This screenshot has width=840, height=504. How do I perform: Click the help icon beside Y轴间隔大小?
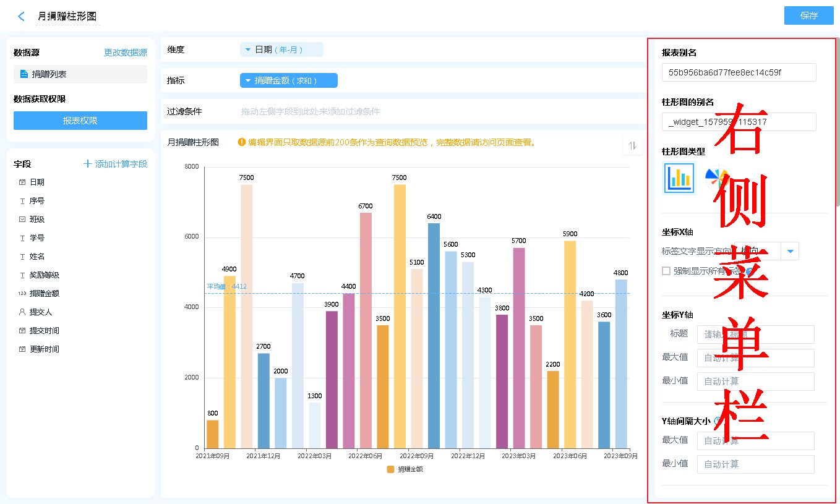pyautogui.click(x=717, y=421)
